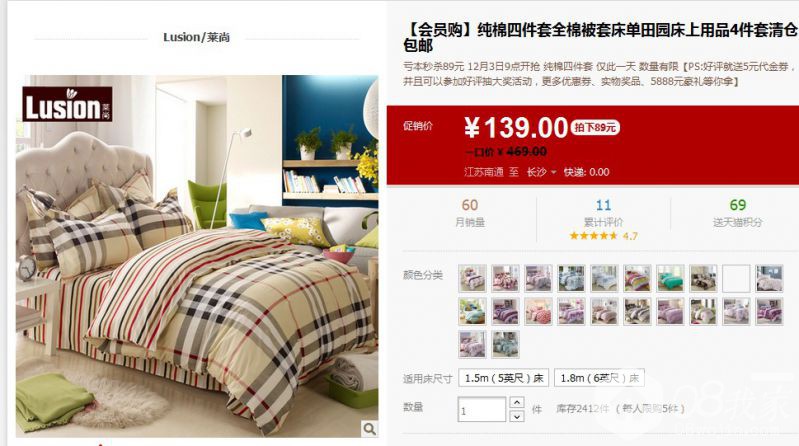This screenshot has height=446, width=799.
Task: Click the Lusion logo on product photo
Action: point(67,104)
